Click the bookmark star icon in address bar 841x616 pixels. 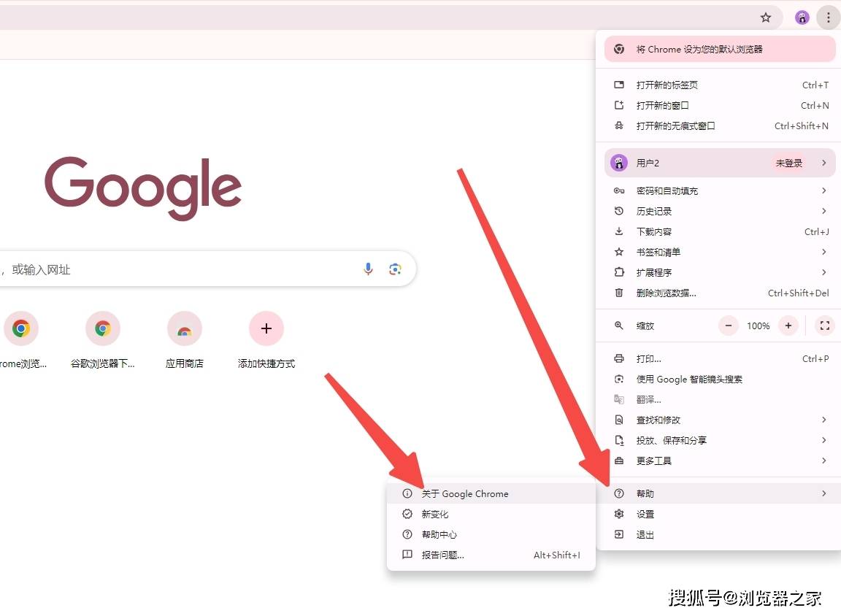(765, 18)
